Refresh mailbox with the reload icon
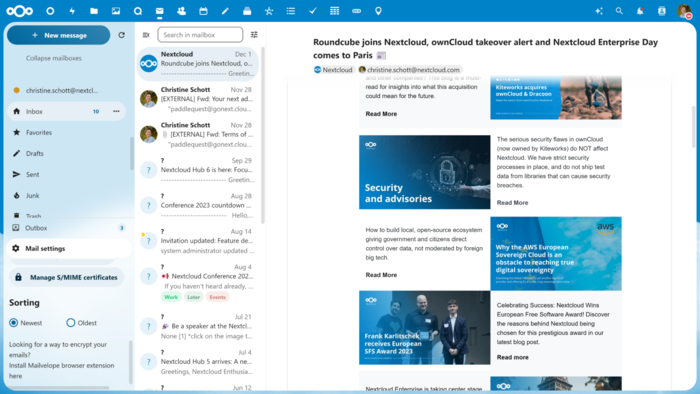This screenshot has height=394, width=700. (121, 35)
